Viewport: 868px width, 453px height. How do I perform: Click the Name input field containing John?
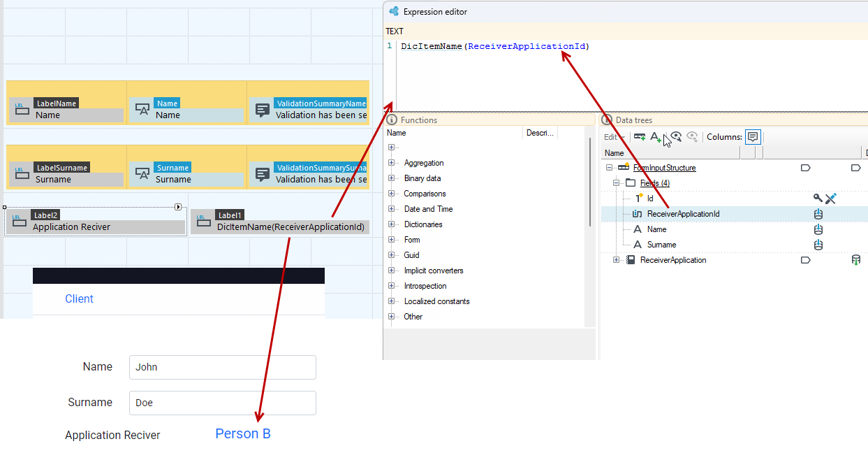223,367
